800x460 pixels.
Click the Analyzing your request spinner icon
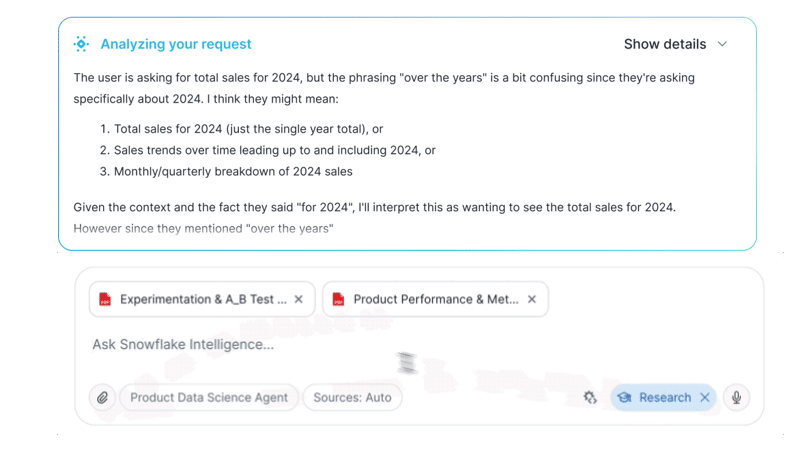[x=81, y=44]
